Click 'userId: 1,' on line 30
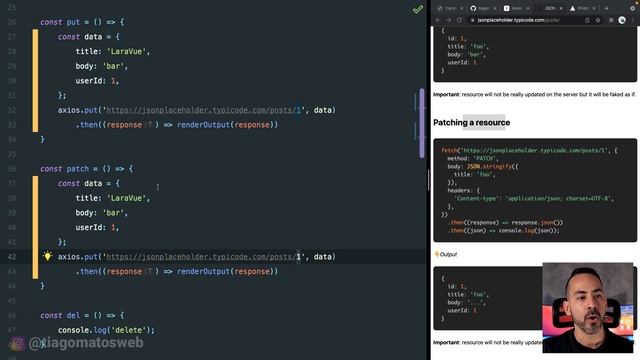The image size is (640, 360). (x=97, y=81)
